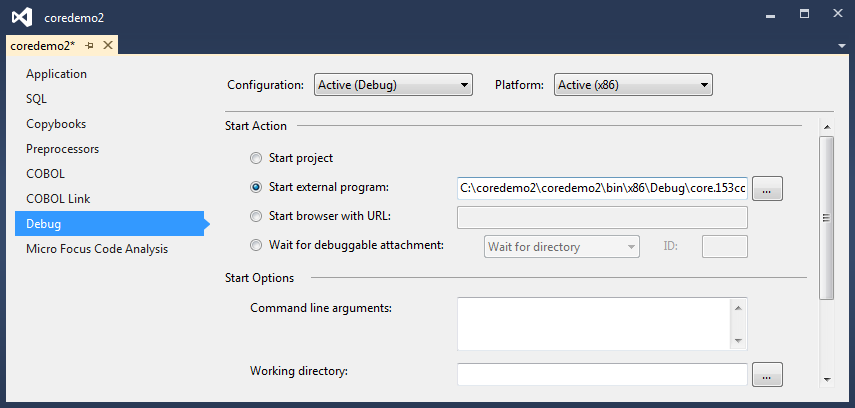Pin the coredemo2 document tab
855x408 pixels.
coord(89,46)
